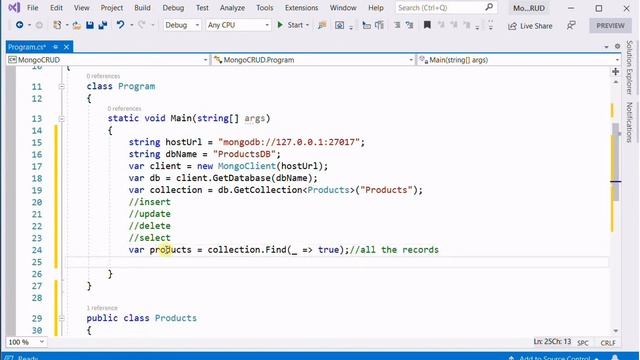Open the MongoCRUD.Program type dropdown

click(313, 60)
